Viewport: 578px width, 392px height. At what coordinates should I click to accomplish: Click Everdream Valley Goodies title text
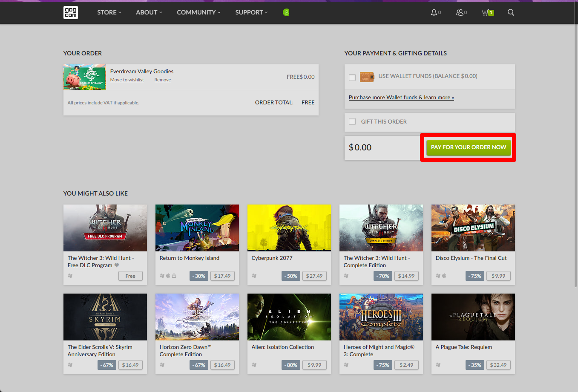tap(142, 71)
